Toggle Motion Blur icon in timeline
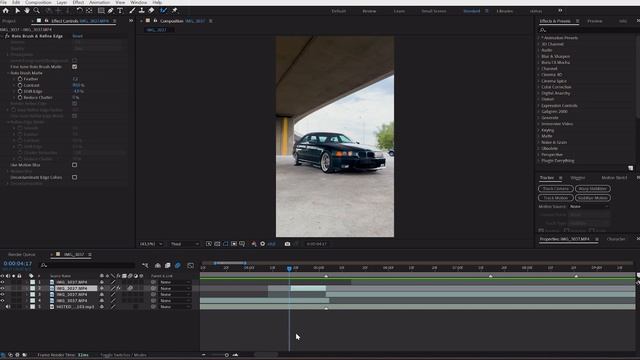 tap(178, 265)
